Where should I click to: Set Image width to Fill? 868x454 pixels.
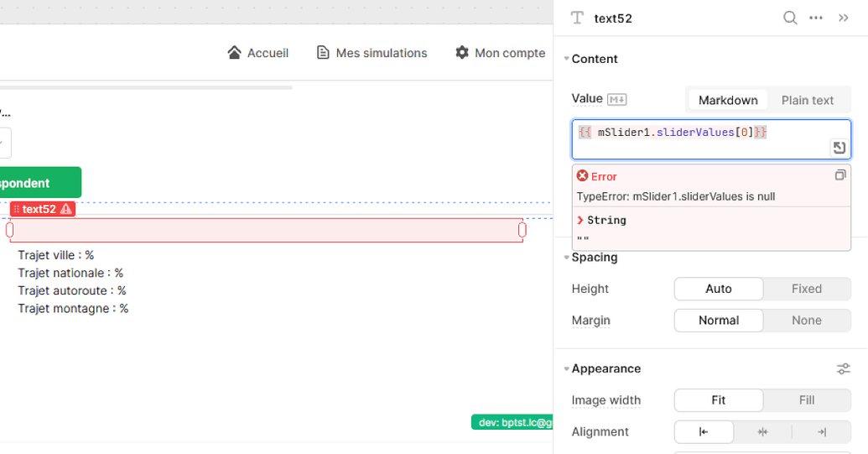[x=807, y=399]
